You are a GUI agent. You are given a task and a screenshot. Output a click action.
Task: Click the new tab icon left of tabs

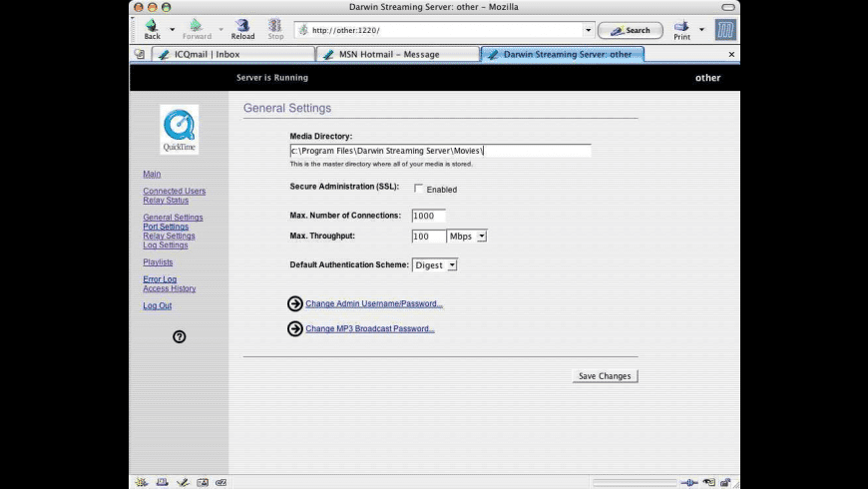[140, 54]
